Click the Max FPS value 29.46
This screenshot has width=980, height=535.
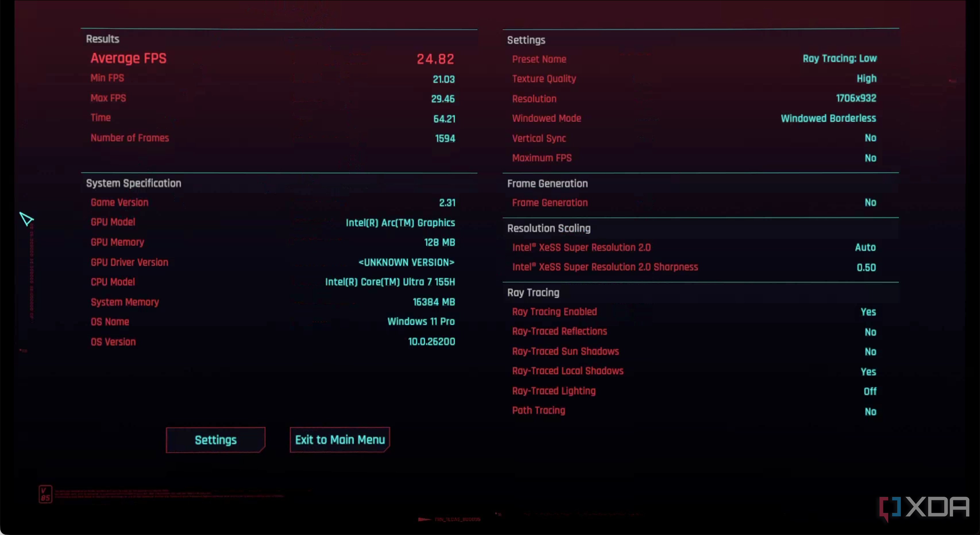click(x=443, y=99)
